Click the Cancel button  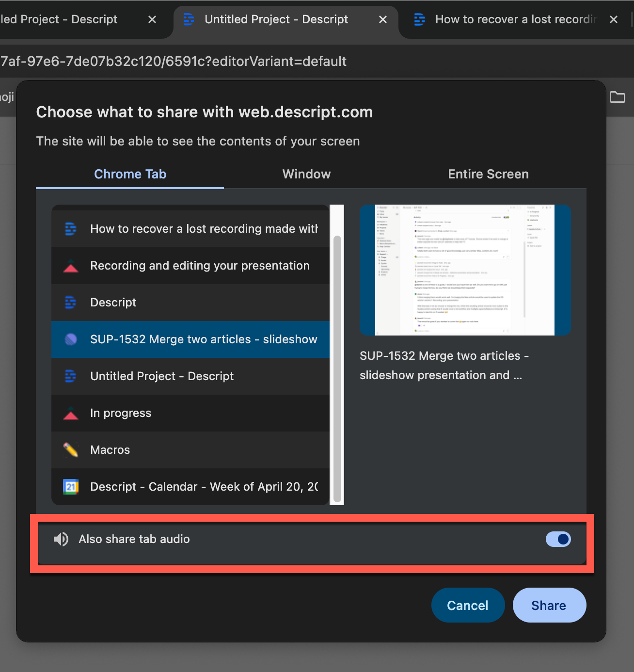tap(468, 605)
